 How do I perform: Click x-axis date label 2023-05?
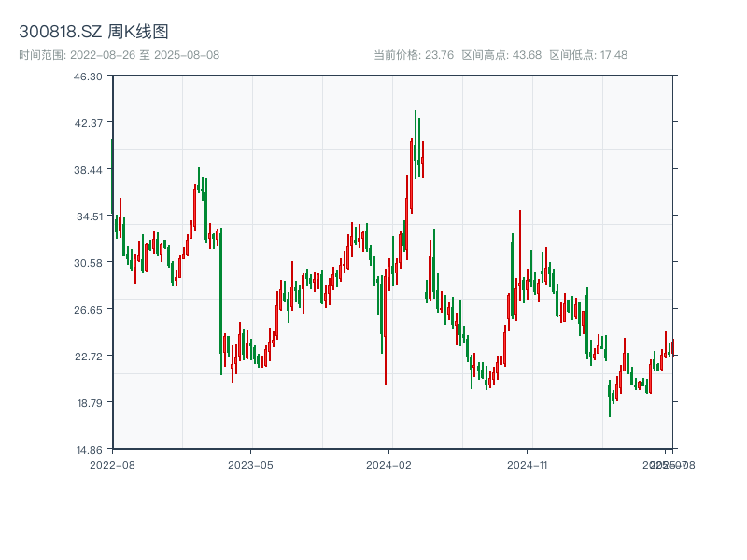tap(250, 465)
